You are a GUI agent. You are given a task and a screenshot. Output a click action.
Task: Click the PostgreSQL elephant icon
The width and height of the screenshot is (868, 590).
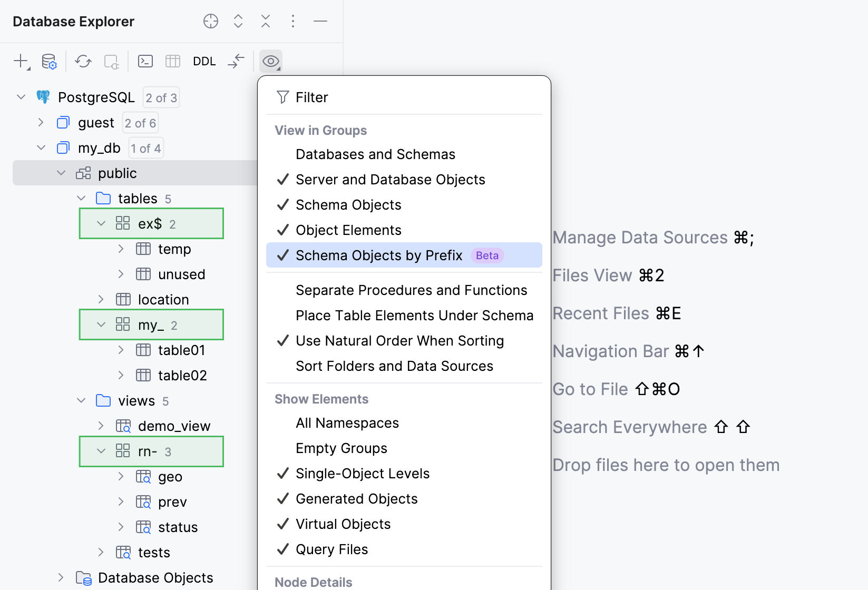(43, 97)
